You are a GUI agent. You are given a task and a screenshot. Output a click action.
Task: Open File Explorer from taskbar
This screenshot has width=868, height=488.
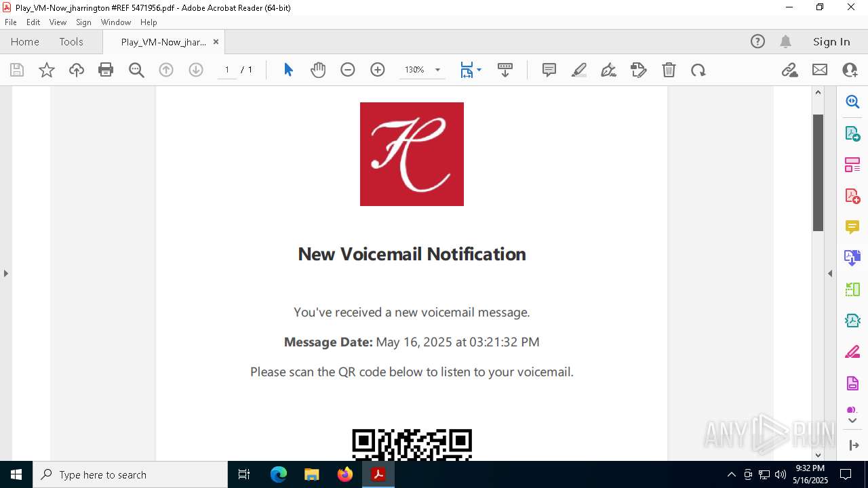pos(312,474)
